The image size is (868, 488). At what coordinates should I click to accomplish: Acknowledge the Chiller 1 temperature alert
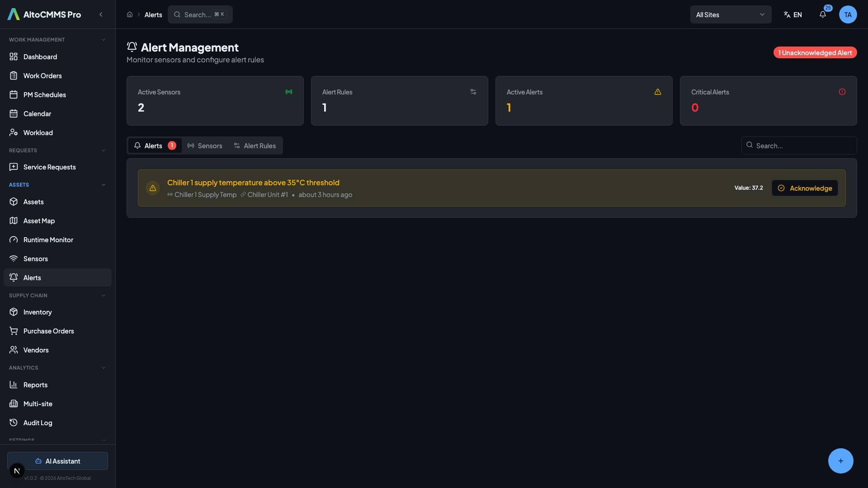click(804, 188)
